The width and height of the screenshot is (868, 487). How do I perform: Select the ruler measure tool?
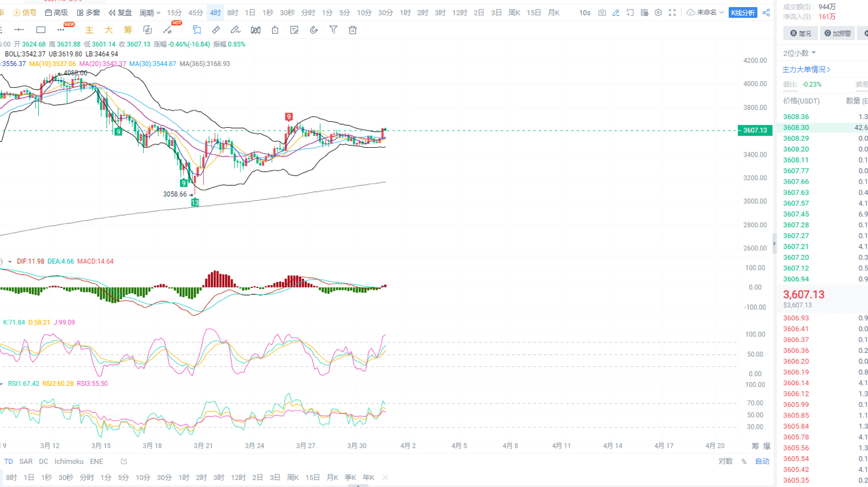(x=216, y=29)
